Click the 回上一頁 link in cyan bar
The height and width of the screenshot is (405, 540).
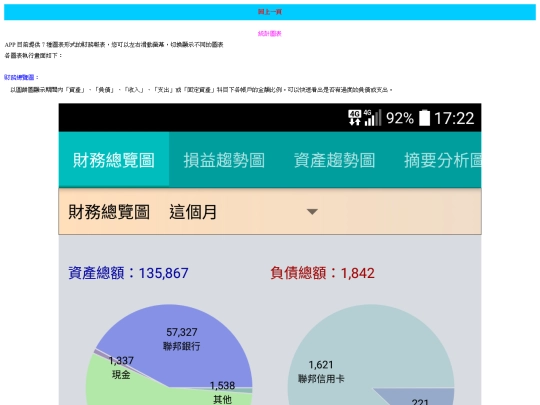pyautogui.click(x=270, y=12)
